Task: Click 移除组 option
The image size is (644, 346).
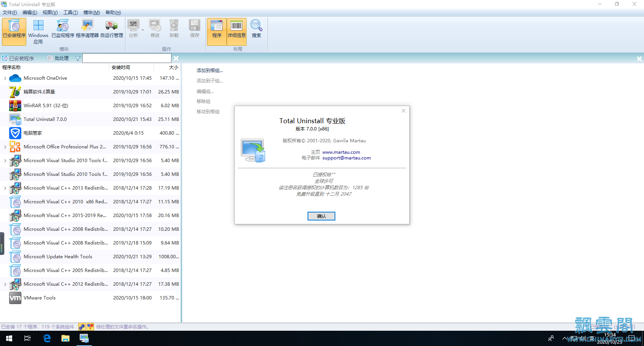Action: [203, 101]
